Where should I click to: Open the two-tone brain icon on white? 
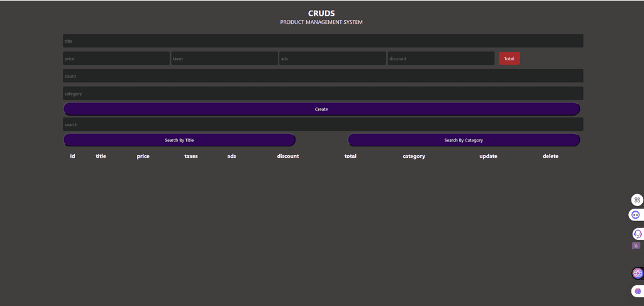coord(638,291)
